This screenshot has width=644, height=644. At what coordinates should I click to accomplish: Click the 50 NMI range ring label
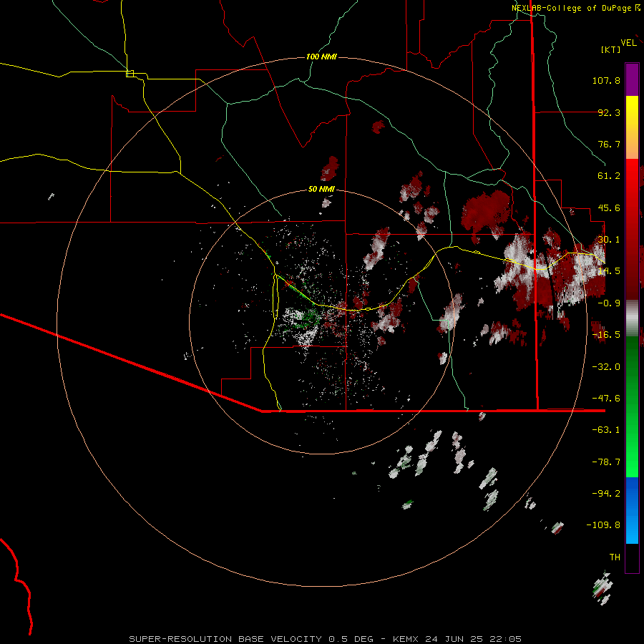pos(321,189)
